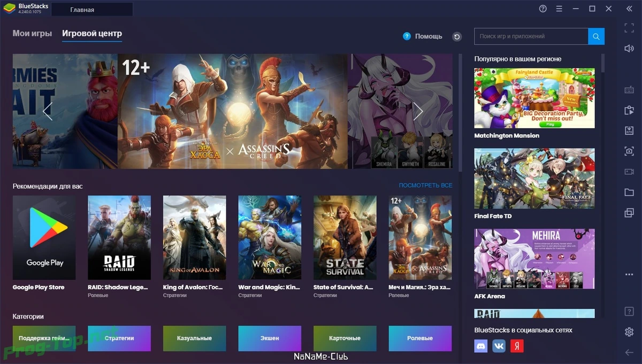
Task: Click the Matchington Mansion title text
Action: point(507,136)
